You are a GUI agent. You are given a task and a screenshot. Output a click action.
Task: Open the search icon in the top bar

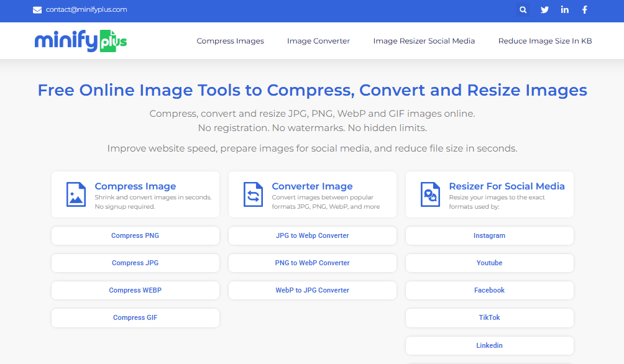click(523, 10)
